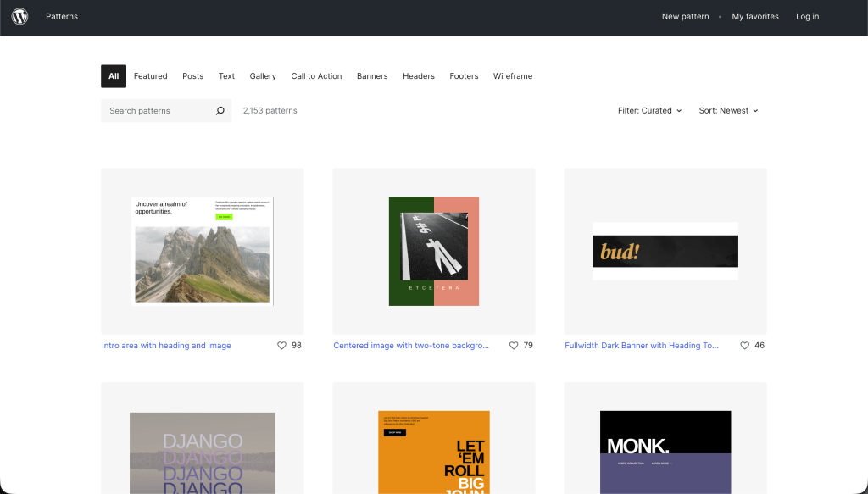The width and height of the screenshot is (868, 494).
Task: Click the WordPress logo icon
Action: [19, 16]
